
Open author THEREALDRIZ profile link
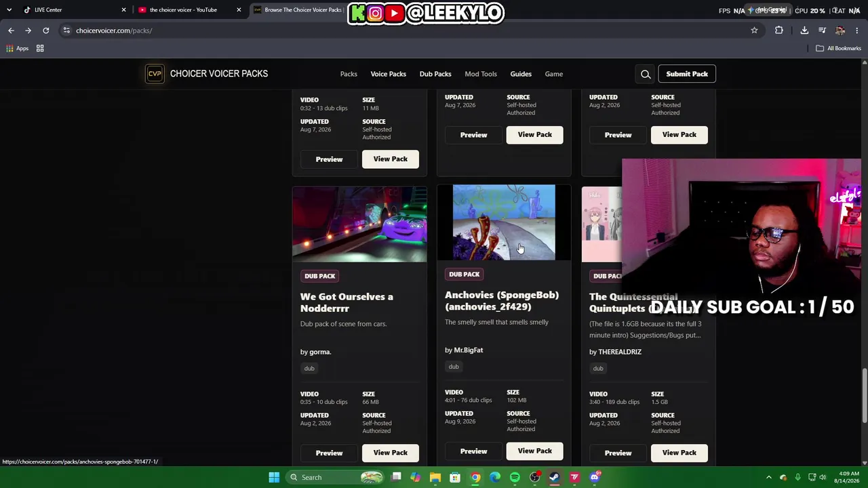pos(620,352)
